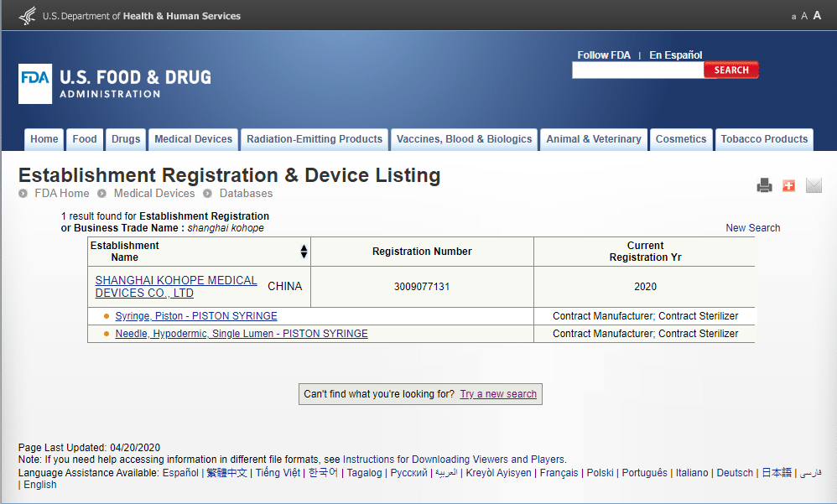The image size is (837, 504).
Task: Go to FDA Home breadcrumb
Action: tap(62, 193)
